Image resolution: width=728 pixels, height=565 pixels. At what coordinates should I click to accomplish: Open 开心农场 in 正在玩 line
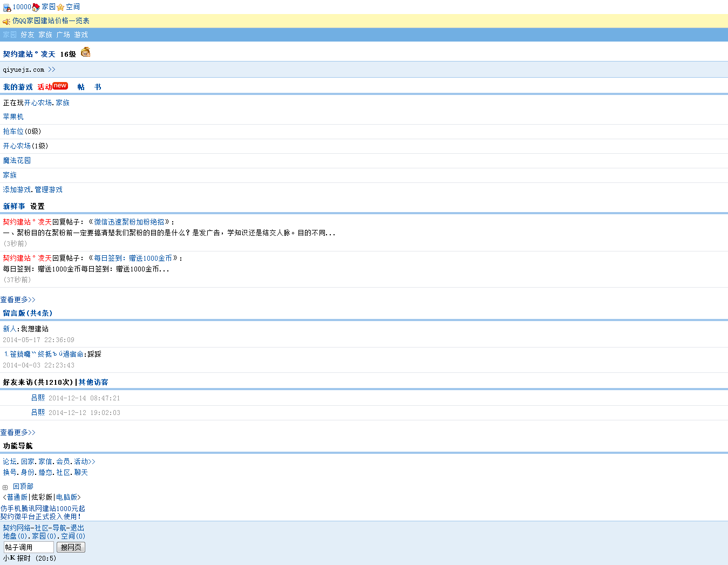click(x=38, y=103)
